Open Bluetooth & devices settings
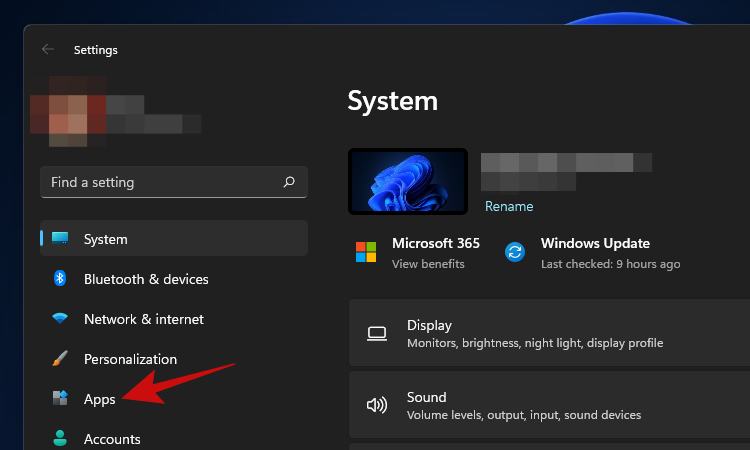 (x=146, y=279)
